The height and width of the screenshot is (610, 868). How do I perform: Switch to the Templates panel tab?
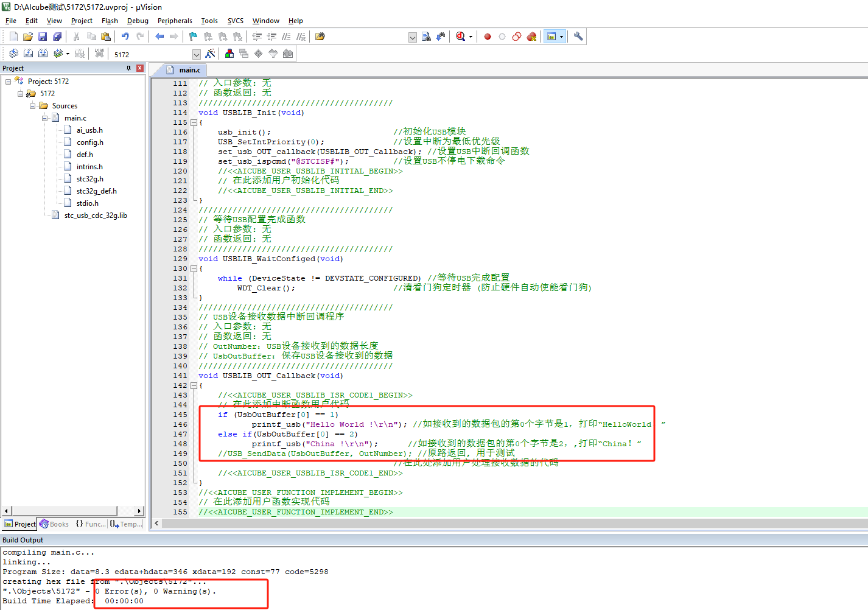127,524
